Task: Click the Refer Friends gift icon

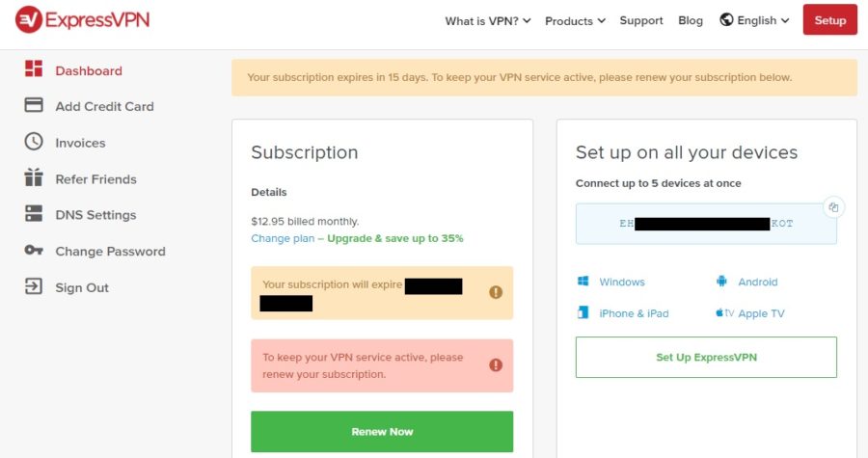Action: click(34, 177)
